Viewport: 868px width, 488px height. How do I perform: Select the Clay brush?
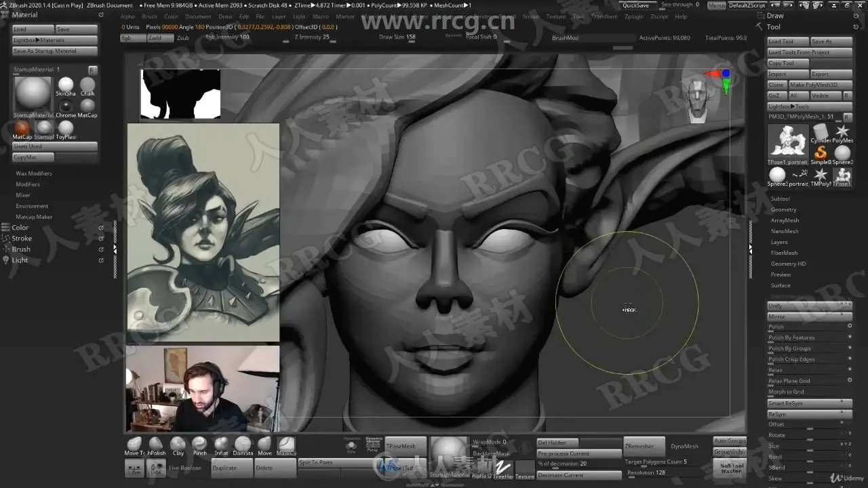(x=178, y=445)
